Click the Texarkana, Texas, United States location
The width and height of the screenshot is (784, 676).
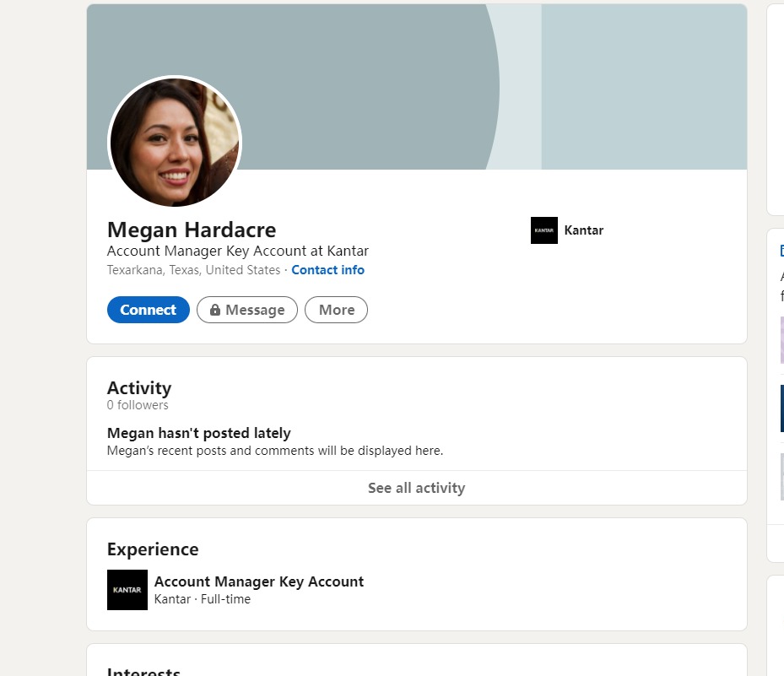coord(193,270)
